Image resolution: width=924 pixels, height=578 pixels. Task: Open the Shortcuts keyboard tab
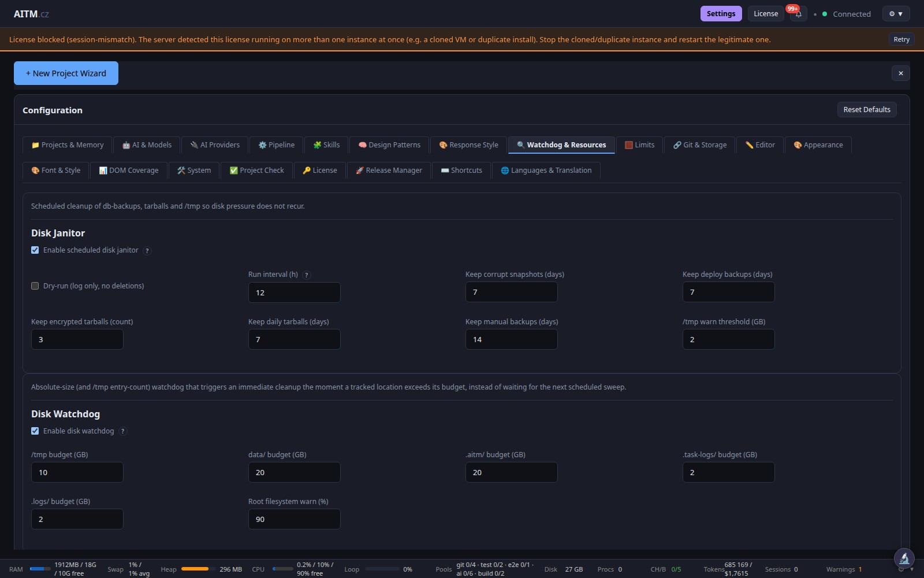[461, 171]
